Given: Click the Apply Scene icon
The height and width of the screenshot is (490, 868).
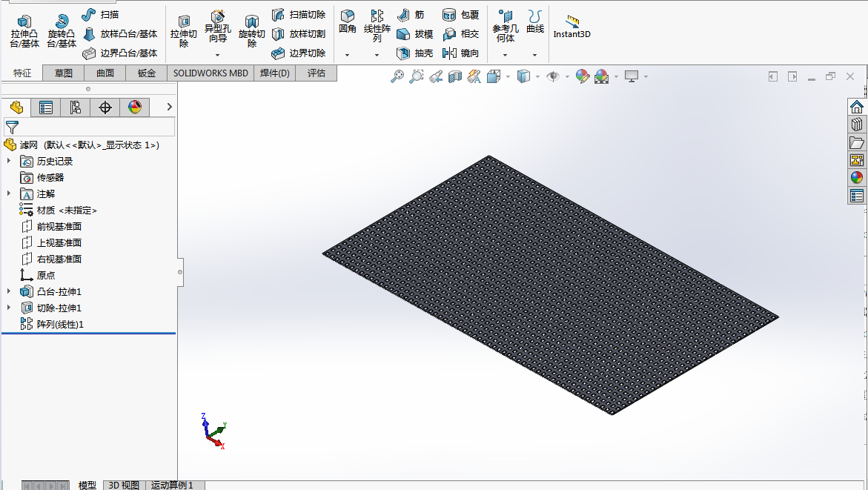Looking at the screenshot, I should [x=602, y=76].
